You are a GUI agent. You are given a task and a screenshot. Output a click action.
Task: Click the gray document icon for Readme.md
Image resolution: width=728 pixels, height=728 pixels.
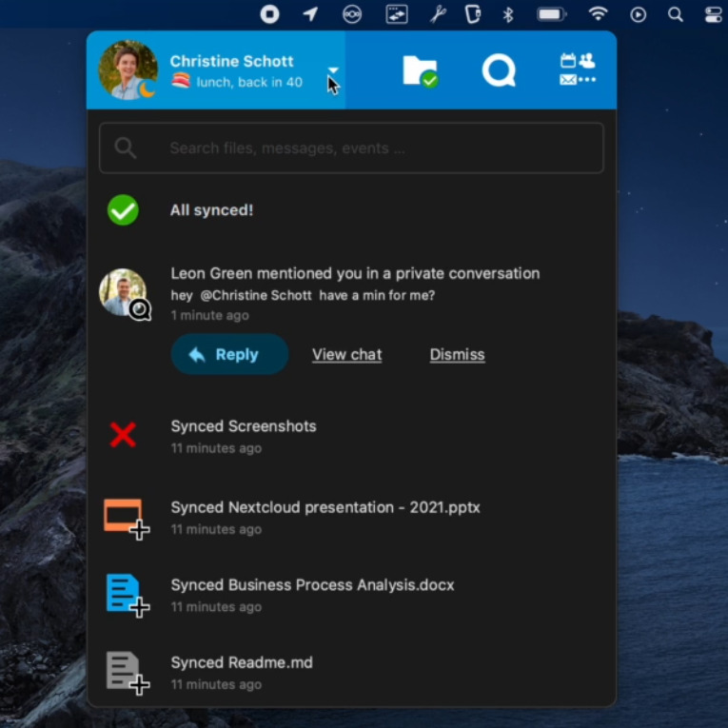(x=128, y=673)
